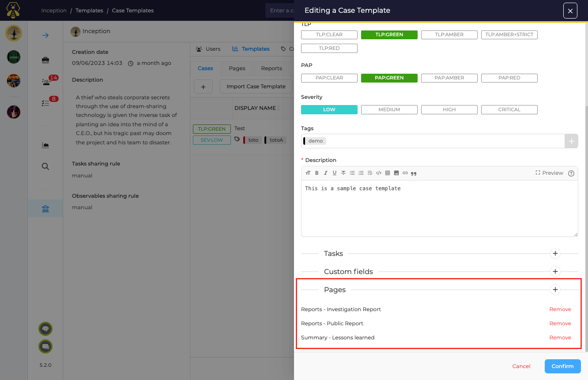The width and height of the screenshot is (588, 380).
Task: Insert a table using the editor toolbar
Action: (388, 173)
